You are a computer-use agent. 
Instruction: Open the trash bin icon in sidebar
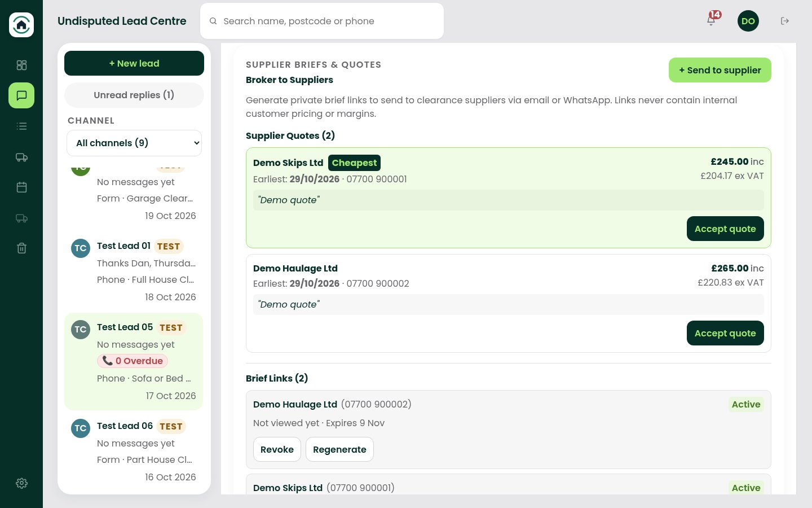[x=21, y=248]
